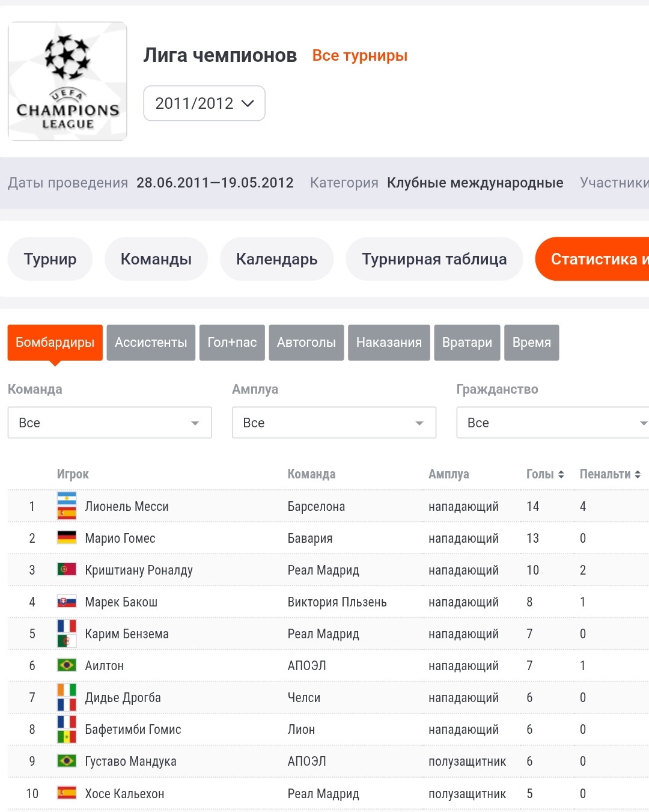Click category value Клубные международные

[x=475, y=183]
